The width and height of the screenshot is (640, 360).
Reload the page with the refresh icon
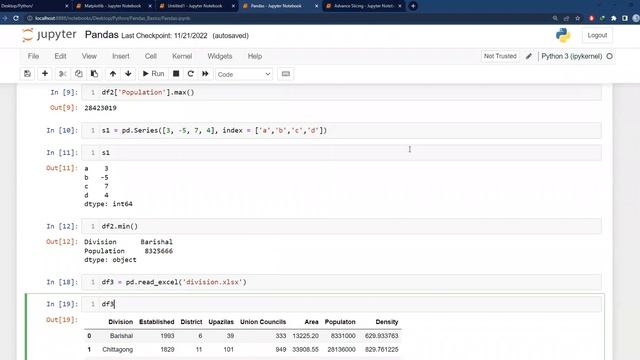click(x=16, y=18)
